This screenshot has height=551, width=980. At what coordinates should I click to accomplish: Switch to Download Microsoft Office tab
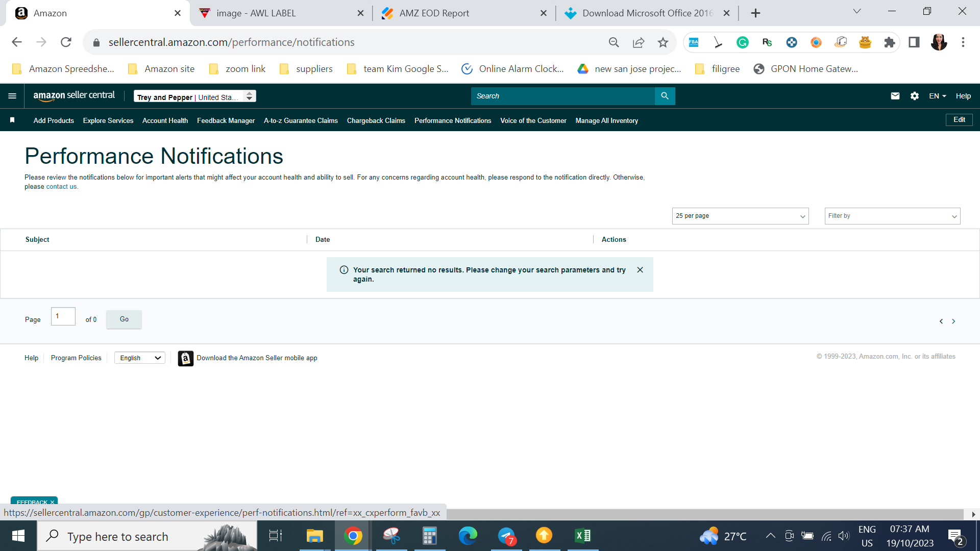[x=647, y=13]
